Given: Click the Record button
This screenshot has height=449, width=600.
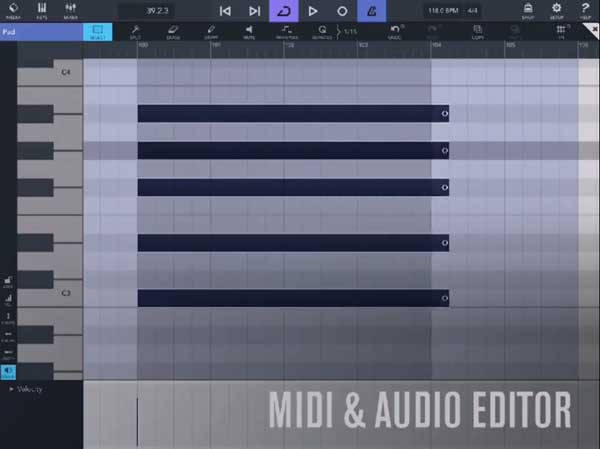Looking at the screenshot, I should (342, 11).
